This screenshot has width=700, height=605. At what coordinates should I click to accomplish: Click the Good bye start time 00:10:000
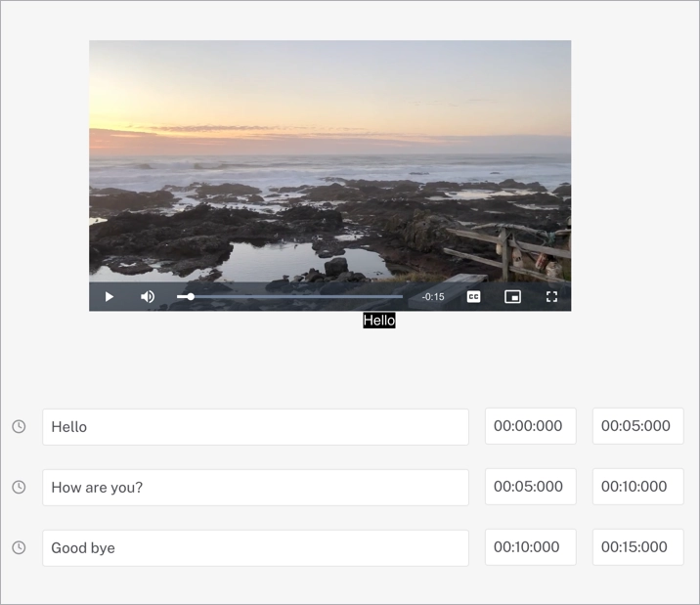(530, 547)
